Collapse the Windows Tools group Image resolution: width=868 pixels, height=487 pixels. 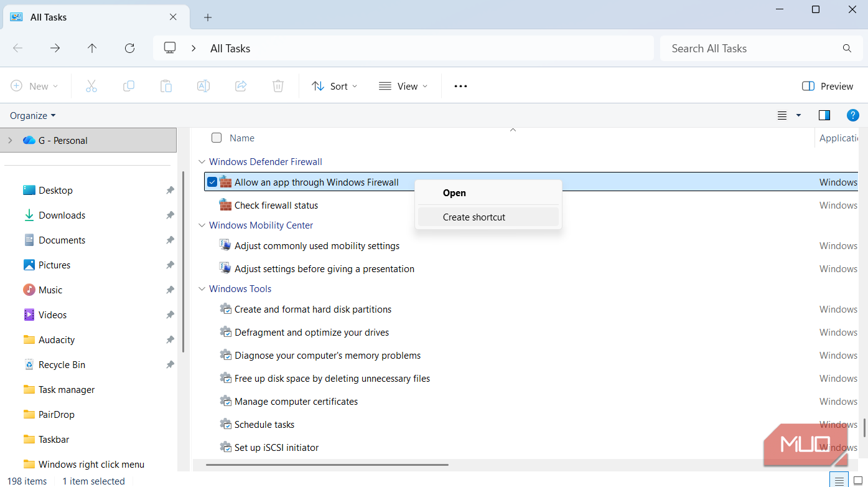coord(201,289)
